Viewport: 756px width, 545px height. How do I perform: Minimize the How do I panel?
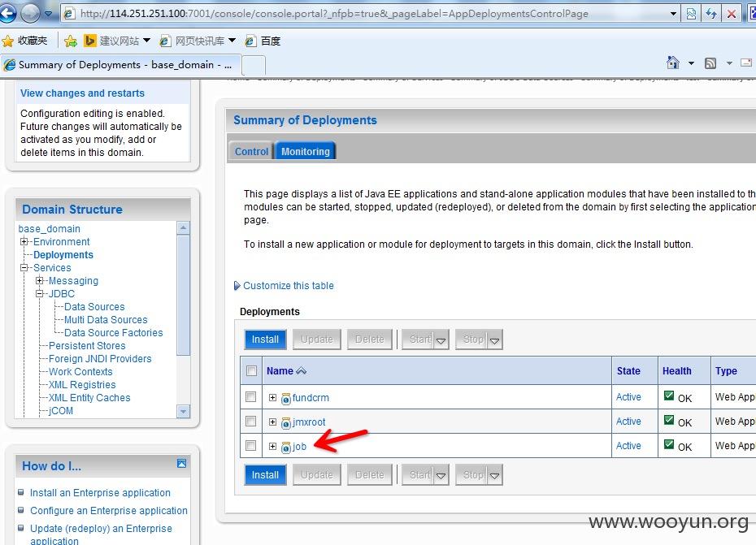[182, 464]
